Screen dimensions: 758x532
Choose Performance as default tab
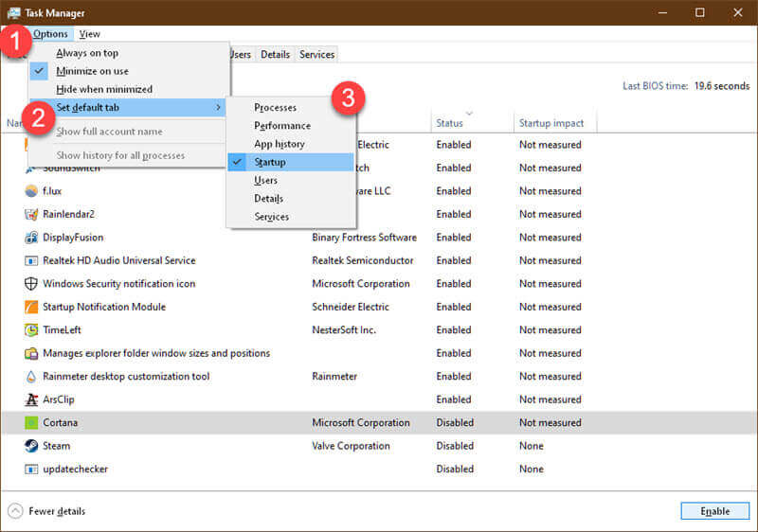[282, 126]
